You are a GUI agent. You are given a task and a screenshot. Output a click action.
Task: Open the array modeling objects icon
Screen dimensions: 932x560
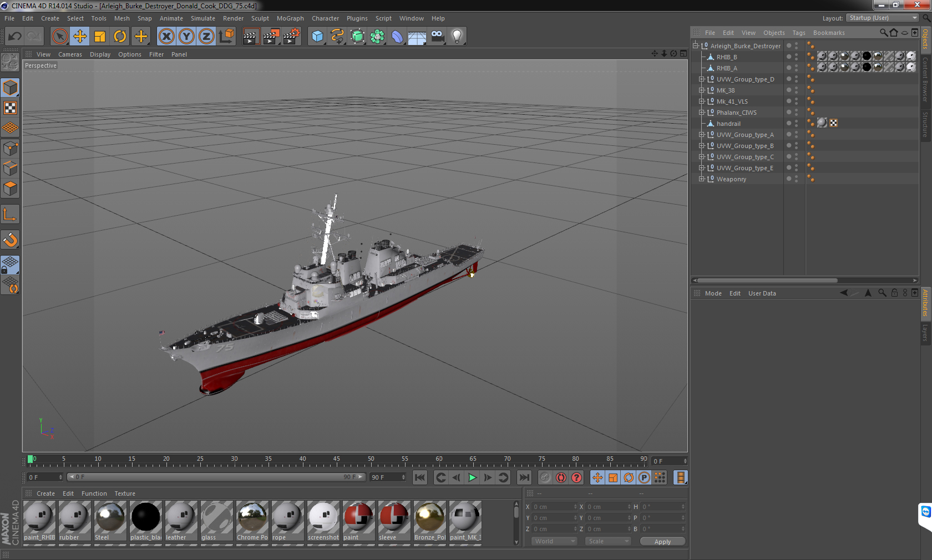click(377, 37)
